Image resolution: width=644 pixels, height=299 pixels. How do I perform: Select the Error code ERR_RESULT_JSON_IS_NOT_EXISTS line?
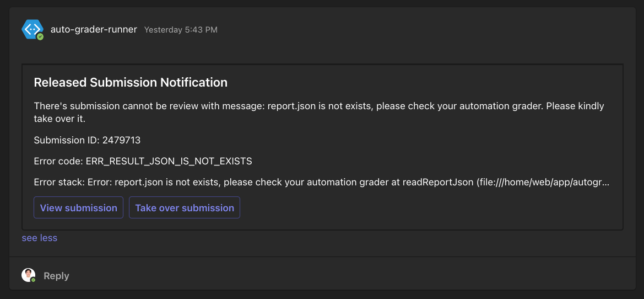143,161
